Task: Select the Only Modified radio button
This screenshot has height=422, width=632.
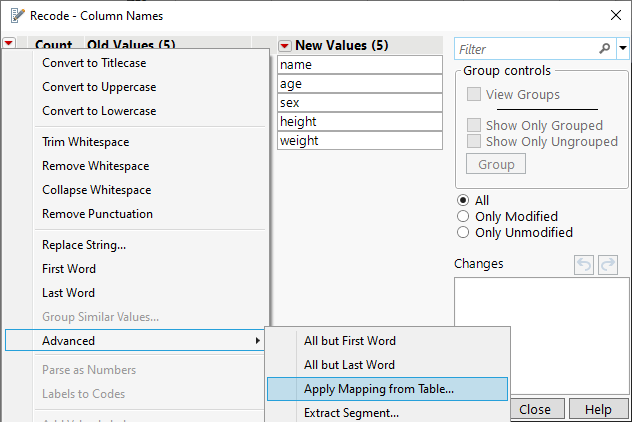Action: pos(463,216)
